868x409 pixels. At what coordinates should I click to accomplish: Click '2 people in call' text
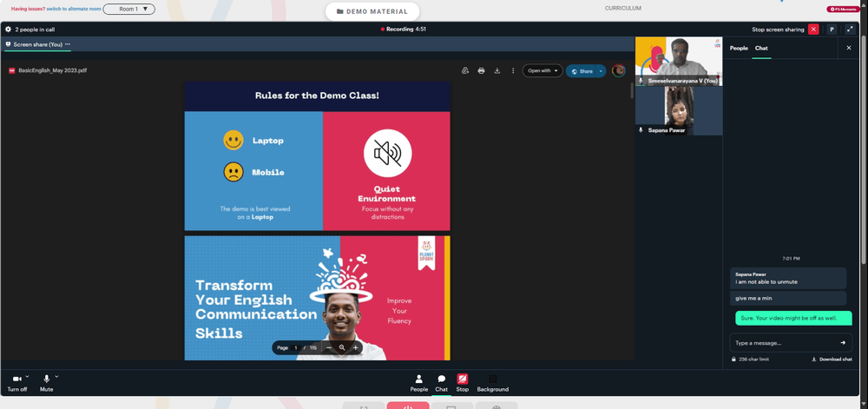35,30
